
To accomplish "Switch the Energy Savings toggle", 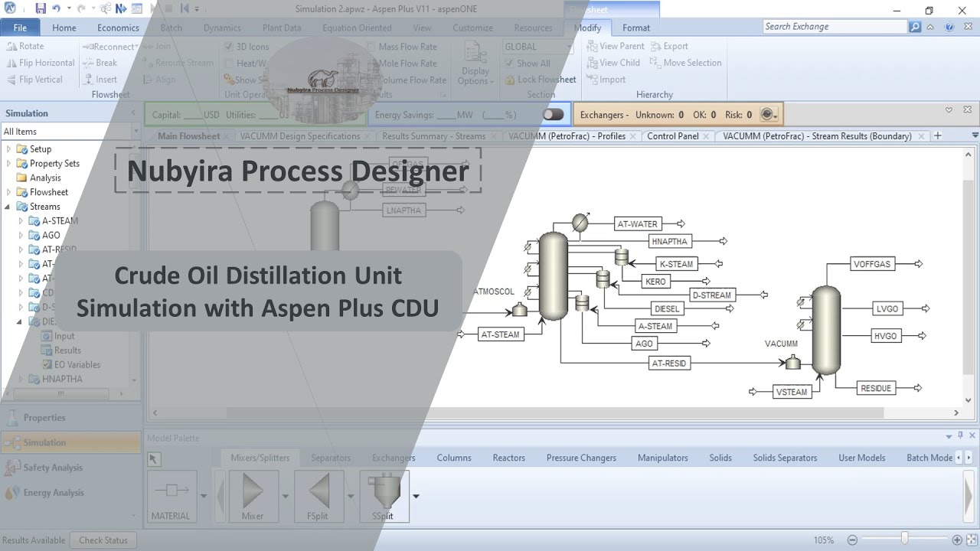I will (x=553, y=115).
